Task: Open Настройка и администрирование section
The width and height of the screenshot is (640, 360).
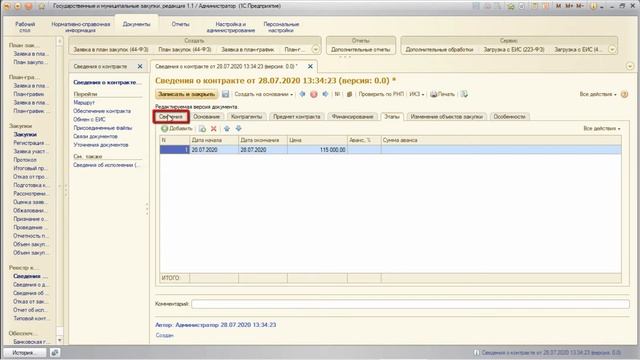Action: point(231,27)
